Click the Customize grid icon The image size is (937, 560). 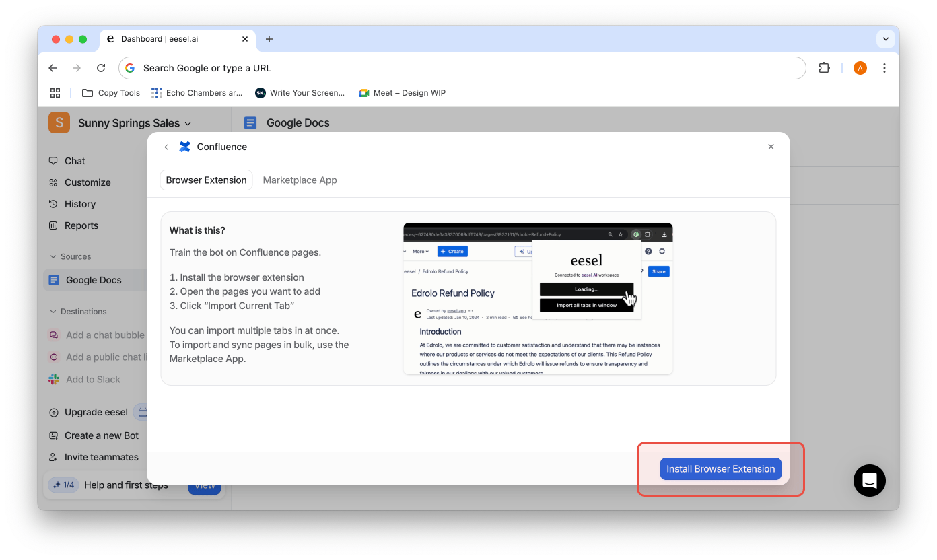pos(54,182)
